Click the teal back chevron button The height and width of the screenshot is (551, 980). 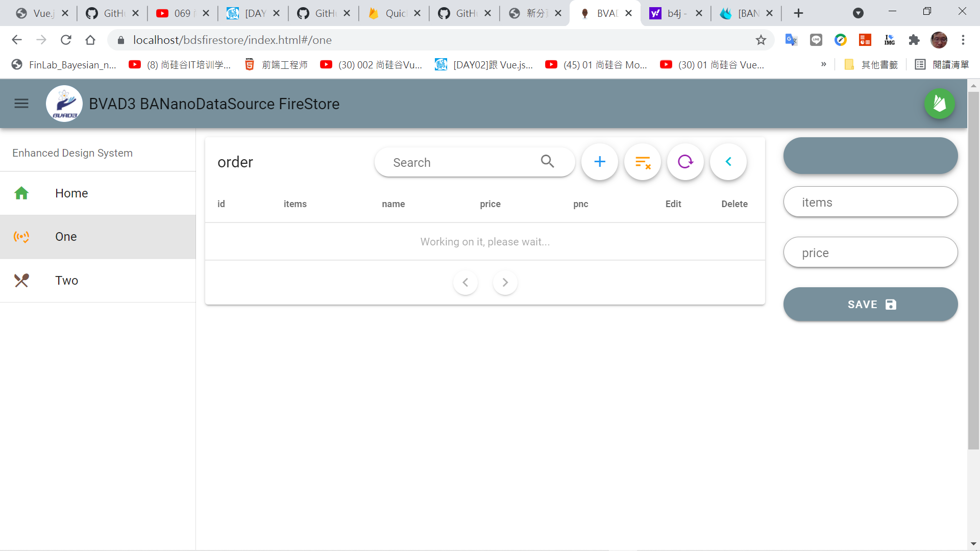(x=728, y=162)
